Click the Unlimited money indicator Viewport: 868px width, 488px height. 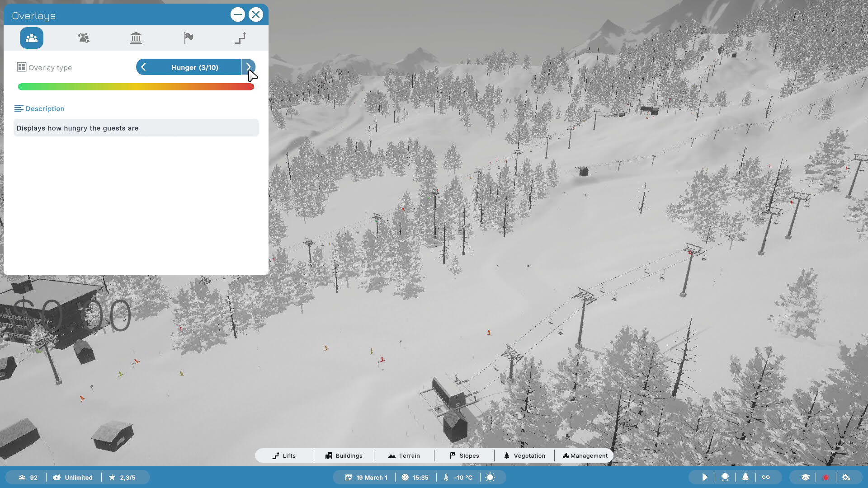point(73,478)
